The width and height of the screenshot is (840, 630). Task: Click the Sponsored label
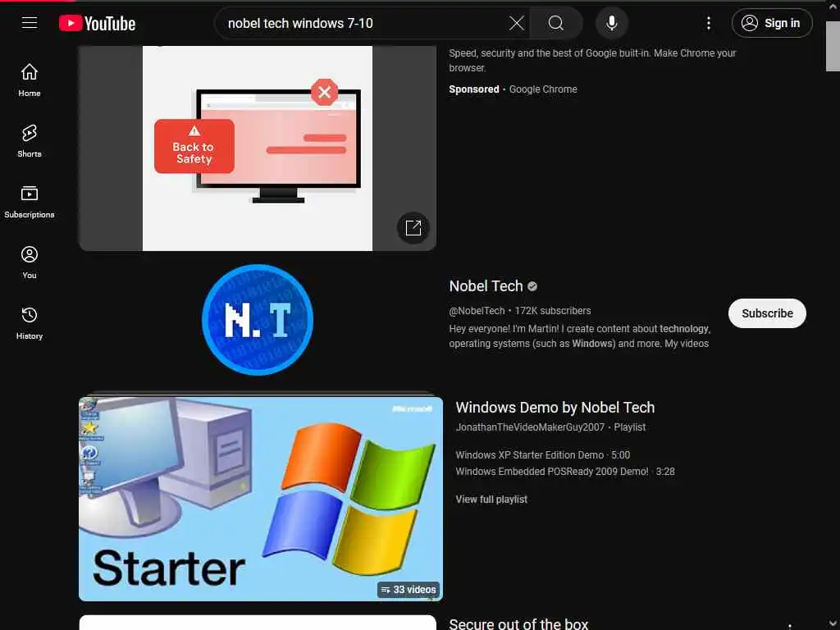pos(473,89)
